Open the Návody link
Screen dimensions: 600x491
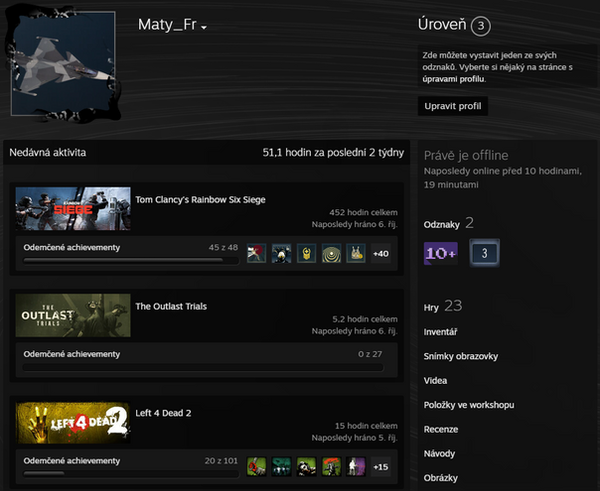[439, 454]
